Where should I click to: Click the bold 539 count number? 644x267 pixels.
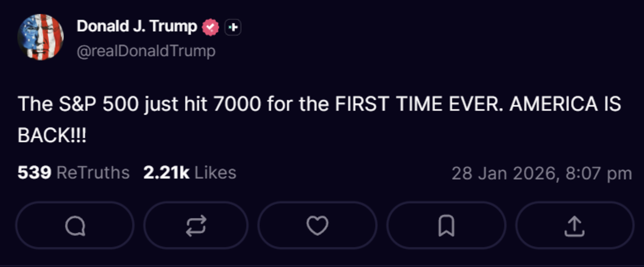pos(34,173)
